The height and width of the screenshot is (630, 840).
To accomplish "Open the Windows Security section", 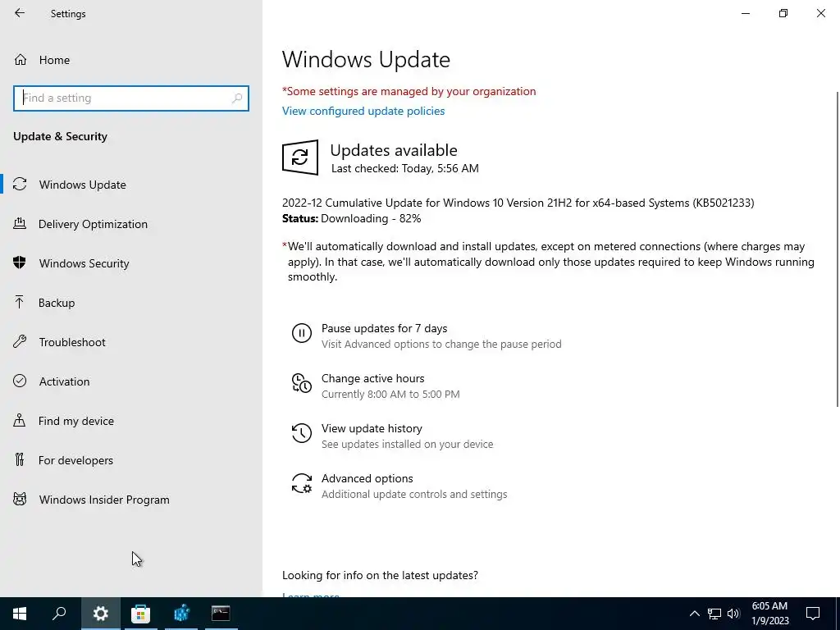I will pyautogui.click(x=131, y=263).
